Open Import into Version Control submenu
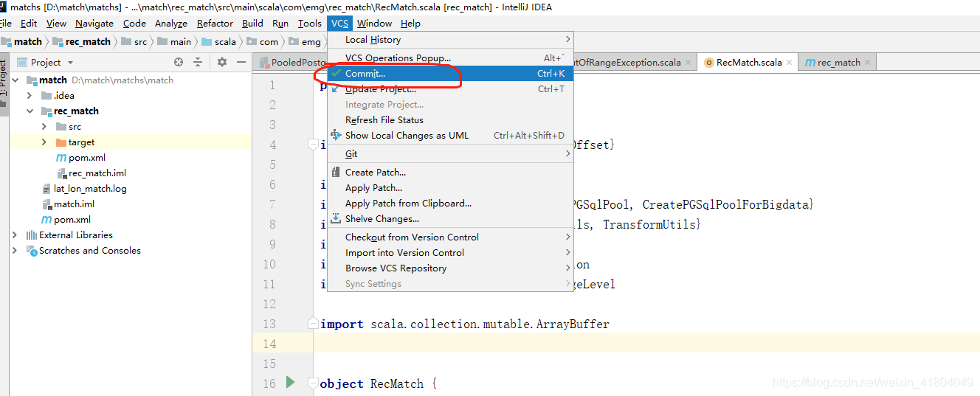Image resolution: width=980 pixels, height=396 pixels. pos(450,253)
